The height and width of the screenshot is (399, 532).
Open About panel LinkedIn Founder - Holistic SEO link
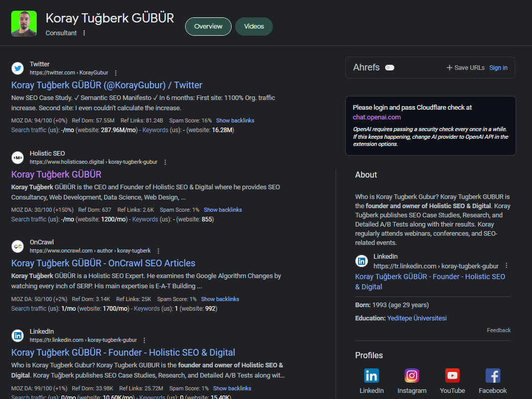(430, 282)
